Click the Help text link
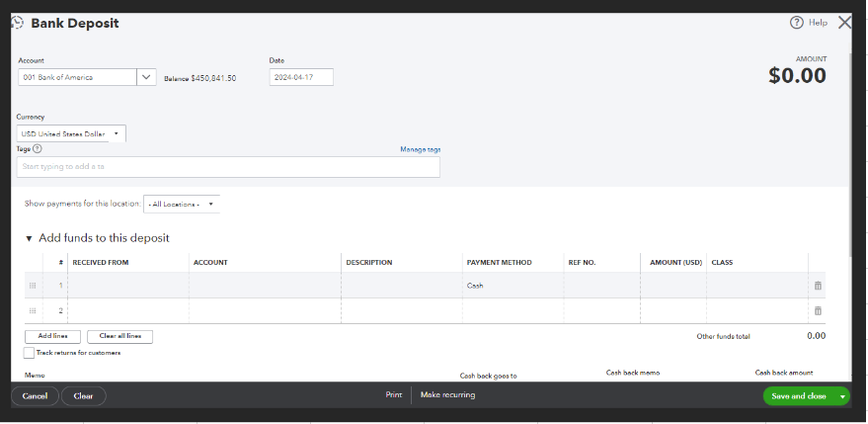Screen dimensions: 868x424 click(x=819, y=23)
